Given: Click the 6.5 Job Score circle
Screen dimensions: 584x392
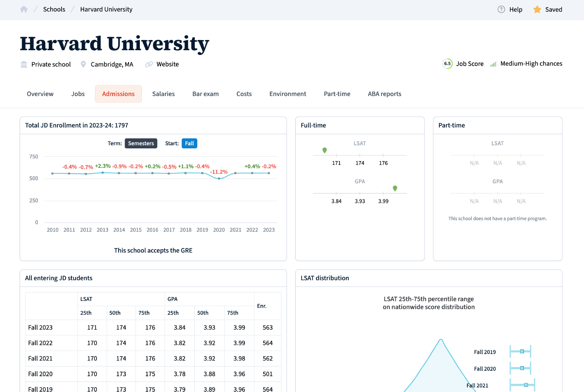Looking at the screenshot, I should [447, 64].
